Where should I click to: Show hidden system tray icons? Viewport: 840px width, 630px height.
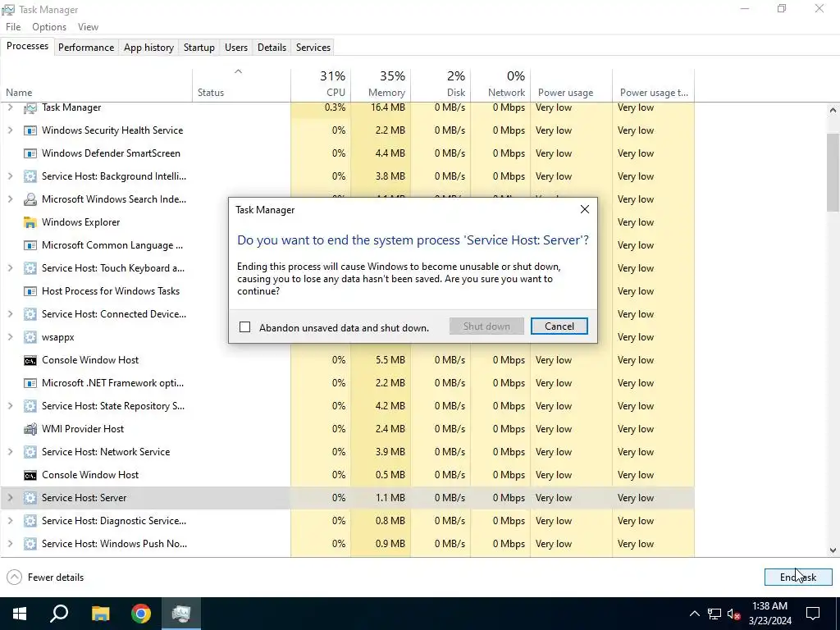pos(694,614)
